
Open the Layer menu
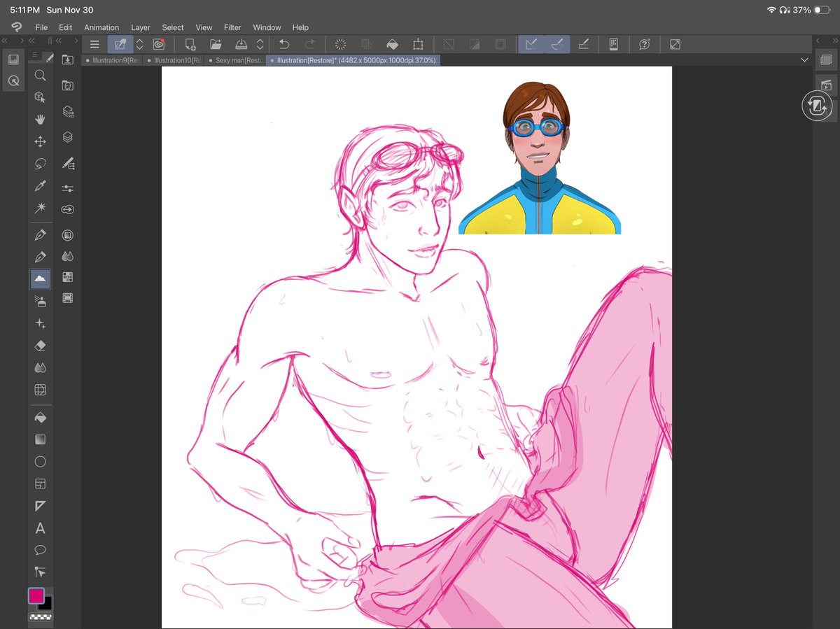point(141,27)
